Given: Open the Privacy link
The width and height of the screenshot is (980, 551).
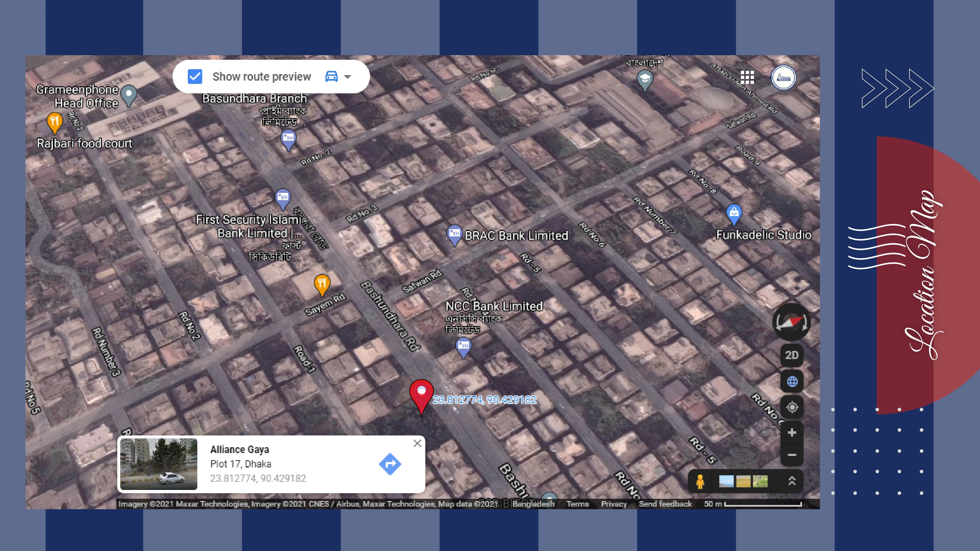Looking at the screenshot, I should [613, 504].
